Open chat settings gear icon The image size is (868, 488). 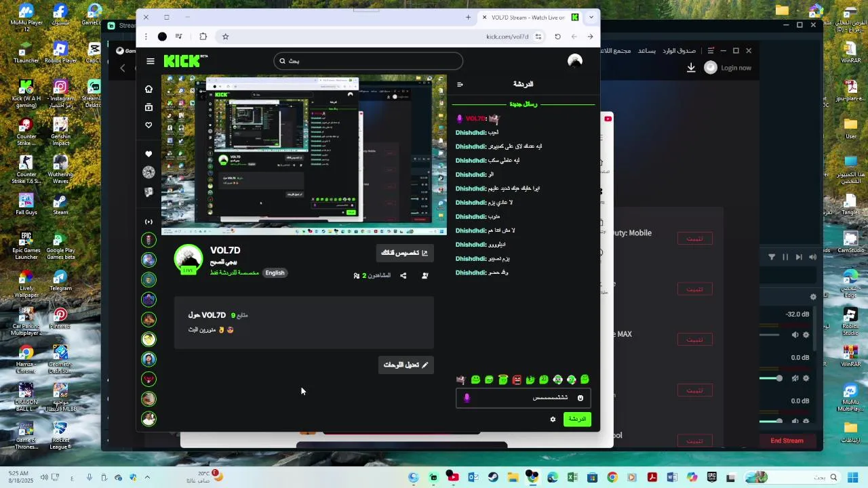coord(553,420)
